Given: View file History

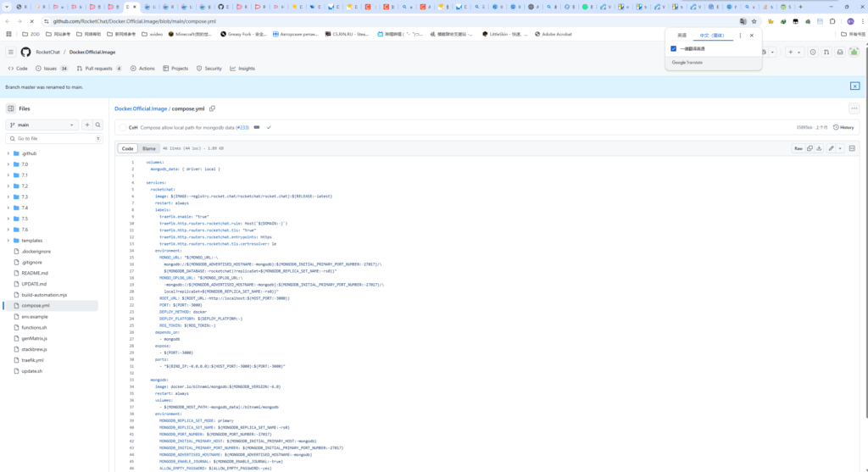Looking at the screenshot, I should pos(843,127).
